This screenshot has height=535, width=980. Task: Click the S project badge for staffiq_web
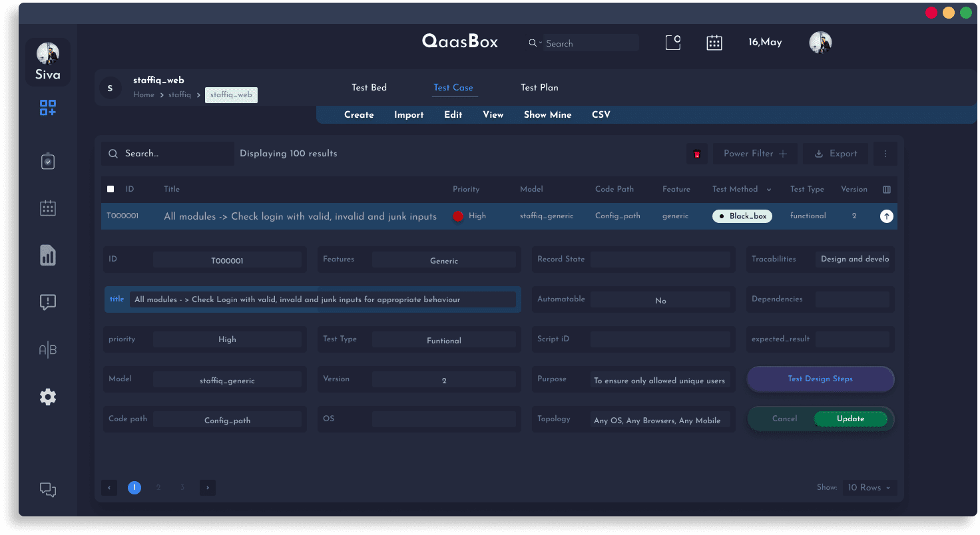[110, 88]
